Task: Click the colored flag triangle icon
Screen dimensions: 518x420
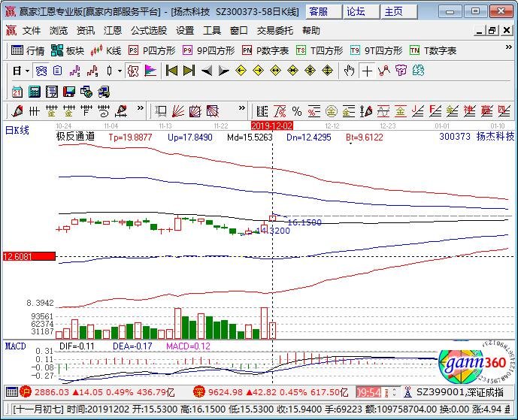Action: point(150,71)
